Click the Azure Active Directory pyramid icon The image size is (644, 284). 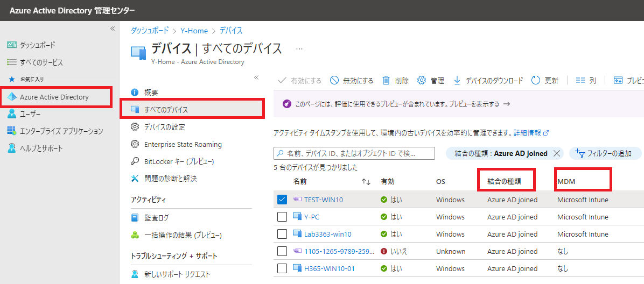(x=12, y=97)
